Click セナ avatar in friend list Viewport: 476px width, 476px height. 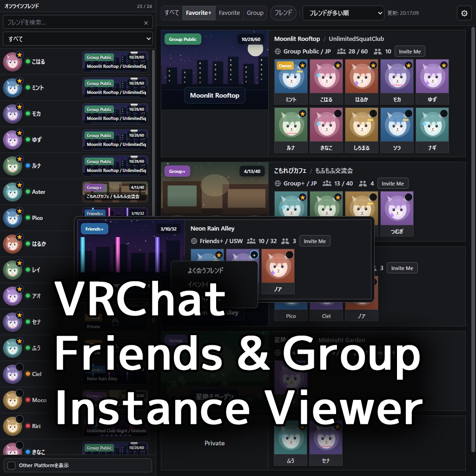click(13, 322)
